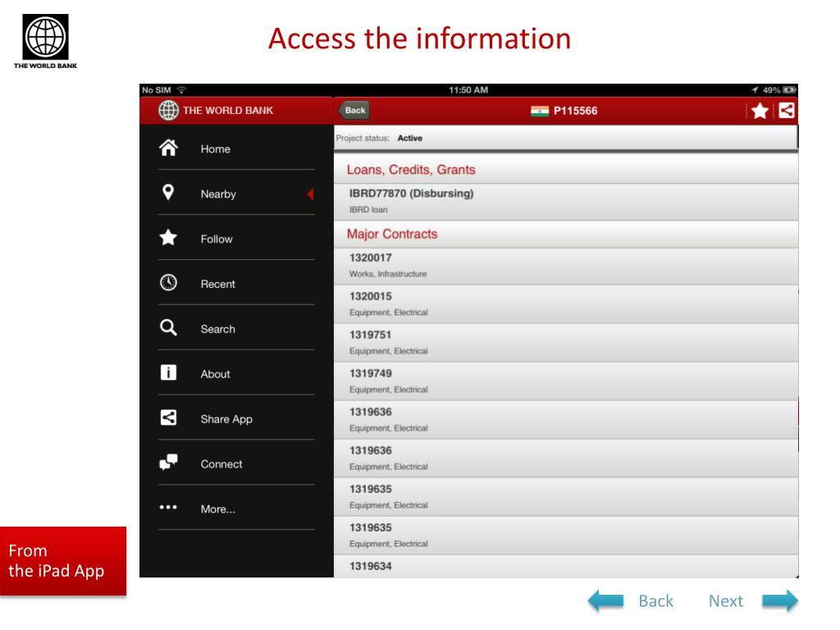The width and height of the screenshot is (840, 630).
Task: Click the slide's Back link text
Action: tap(655, 601)
